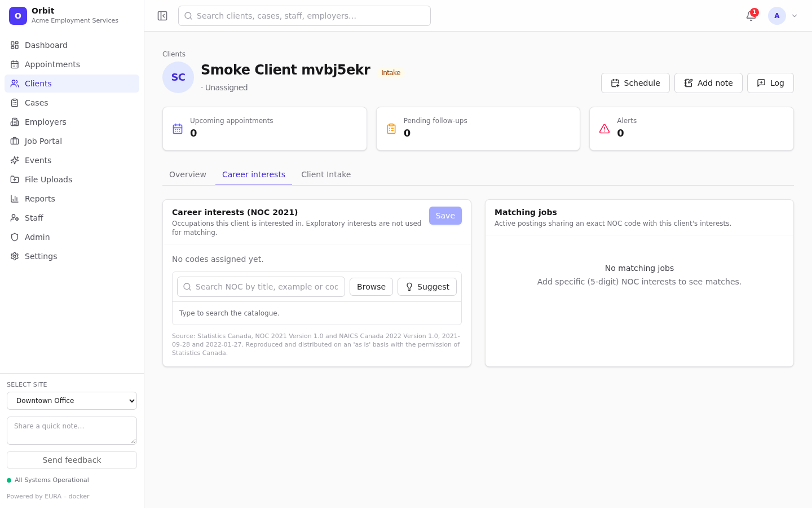
Task: Click the Add note button
Action: pos(708,83)
